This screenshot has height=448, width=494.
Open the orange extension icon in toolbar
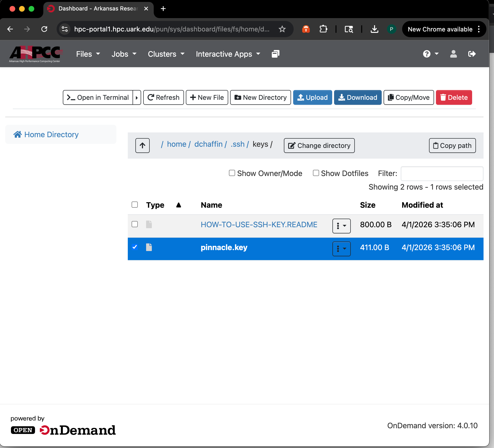pyautogui.click(x=306, y=29)
